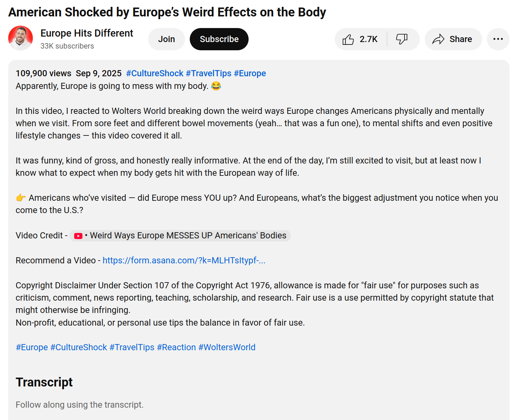Click the bottom #Europe hashtag
The width and height of the screenshot is (517, 420).
pos(32,347)
